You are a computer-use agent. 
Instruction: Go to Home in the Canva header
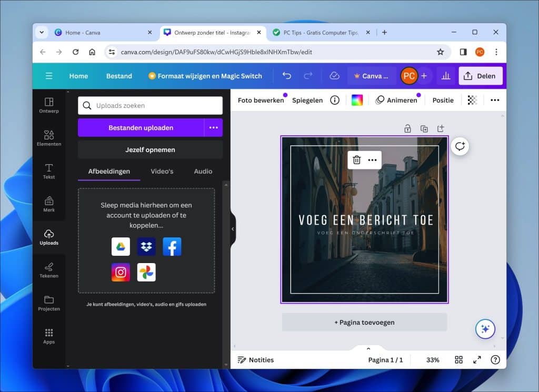click(x=78, y=76)
